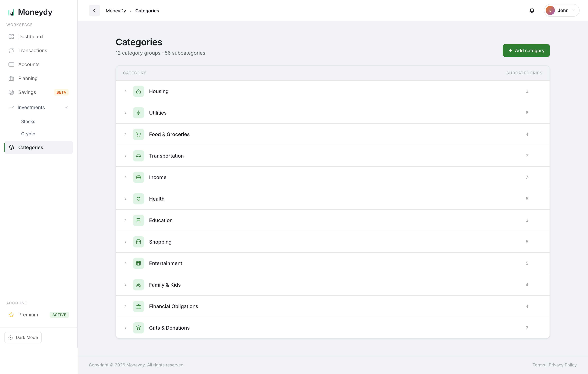Open the Privacy Policy footer link
The image size is (588, 374).
(562, 365)
